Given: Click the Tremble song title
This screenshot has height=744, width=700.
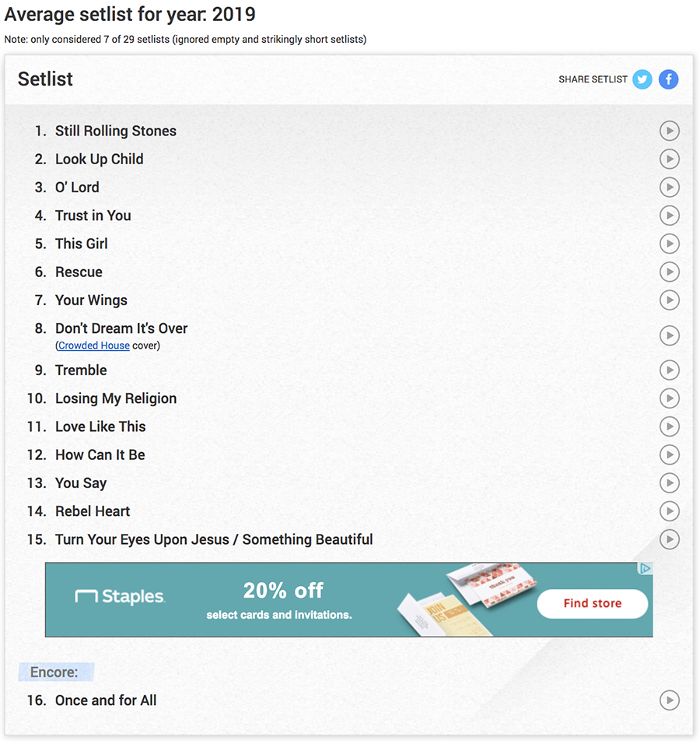Looking at the screenshot, I should pos(81,370).
